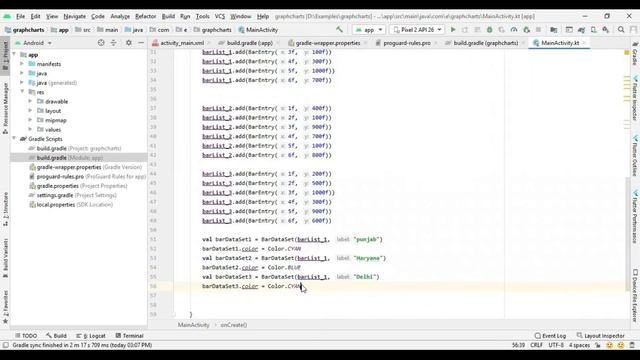Open Project Structure folder icon
Viewport: 640px width, 360px height.
pos(553,30)
